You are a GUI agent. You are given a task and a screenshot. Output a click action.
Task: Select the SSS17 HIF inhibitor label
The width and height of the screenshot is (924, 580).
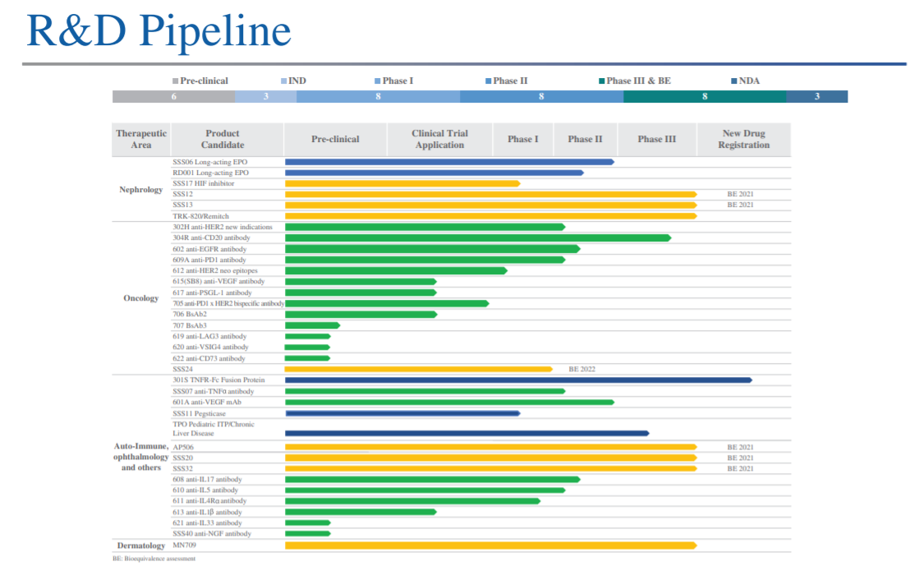(x=203, y=184)
